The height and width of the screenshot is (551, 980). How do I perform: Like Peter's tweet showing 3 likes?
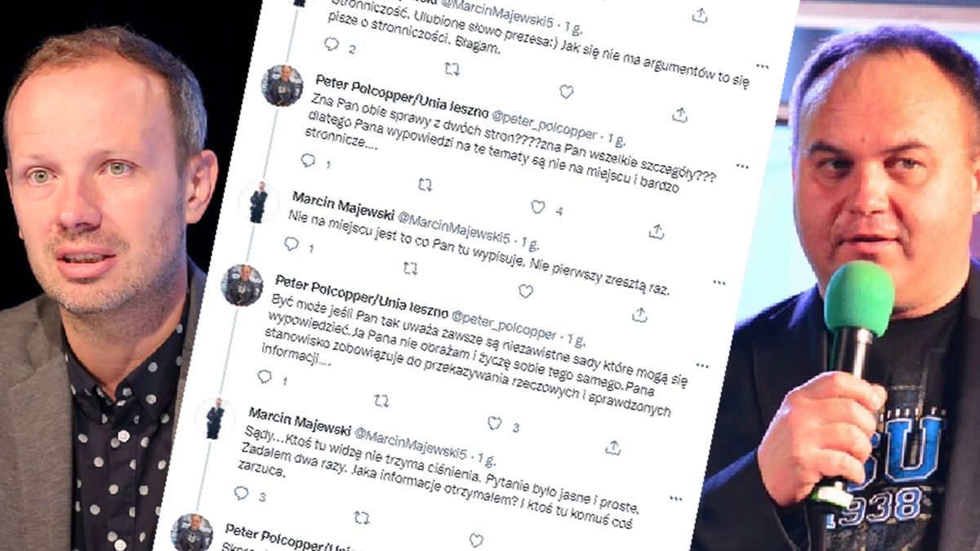494,423
